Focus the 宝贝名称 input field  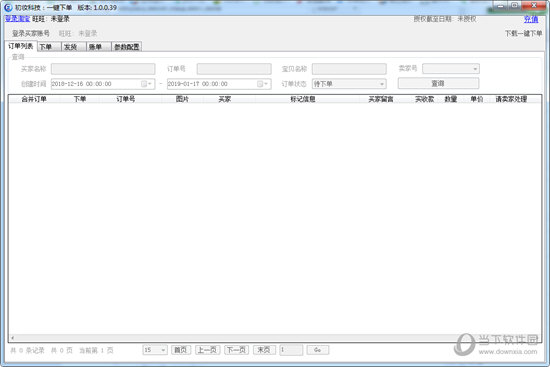349,69
